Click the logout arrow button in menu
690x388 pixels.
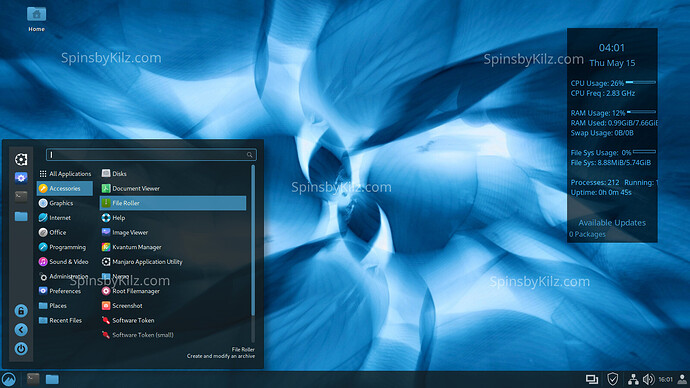pyautogui.click(x=21, y=329)
